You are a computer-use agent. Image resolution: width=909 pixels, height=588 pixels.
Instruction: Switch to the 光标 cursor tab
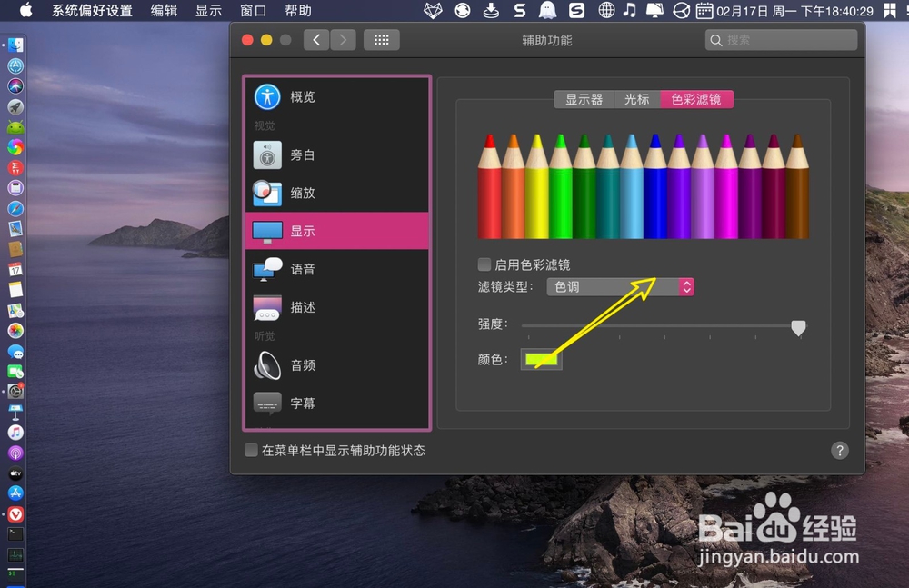point(636,99)
